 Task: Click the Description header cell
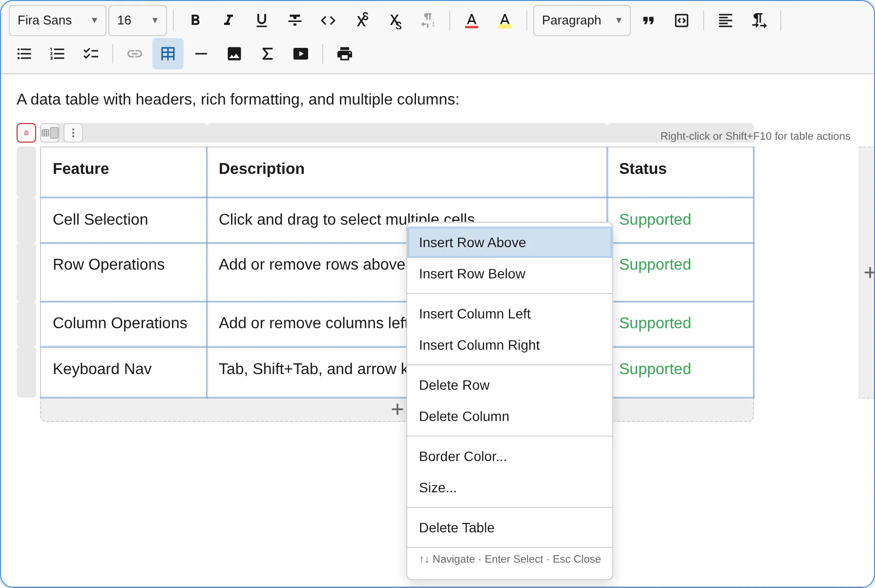click(x=407, y=172)
